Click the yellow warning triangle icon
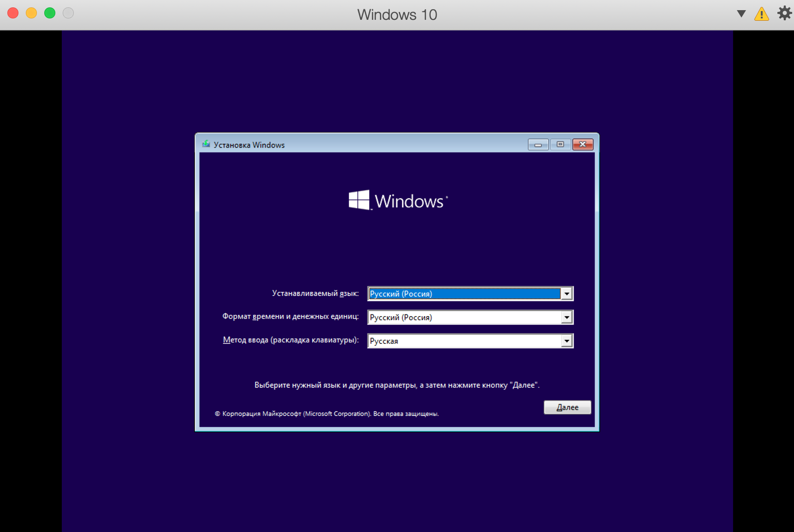 tap(761, 14)
